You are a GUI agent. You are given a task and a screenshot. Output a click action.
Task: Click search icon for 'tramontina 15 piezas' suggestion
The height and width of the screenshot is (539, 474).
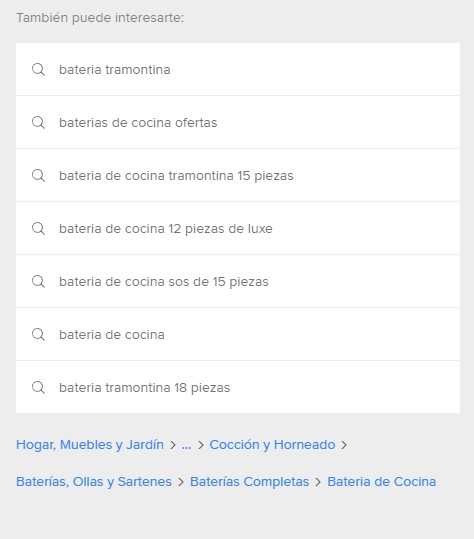[38, 175]
